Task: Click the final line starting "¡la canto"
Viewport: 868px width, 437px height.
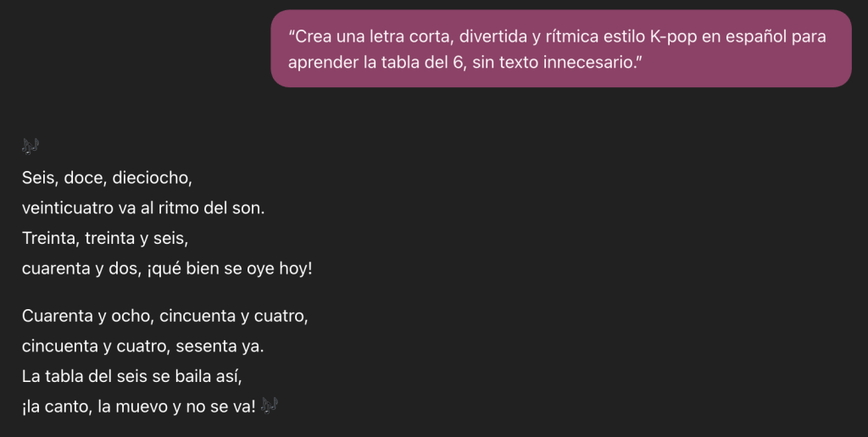Action: pos(137,407)
